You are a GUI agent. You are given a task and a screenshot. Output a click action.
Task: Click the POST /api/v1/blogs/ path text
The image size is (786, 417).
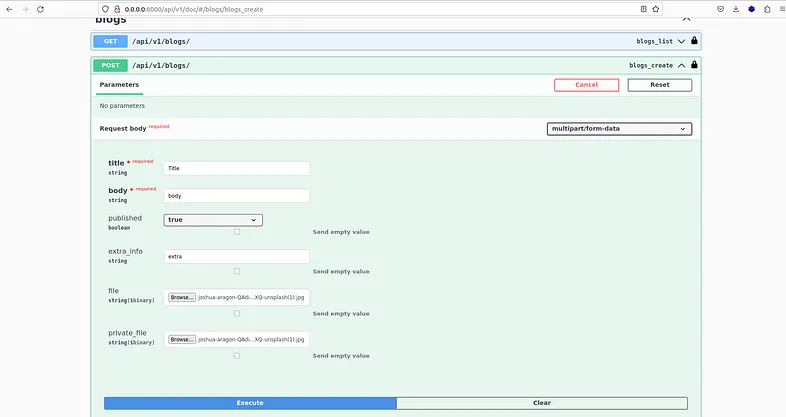coord(161,65)
